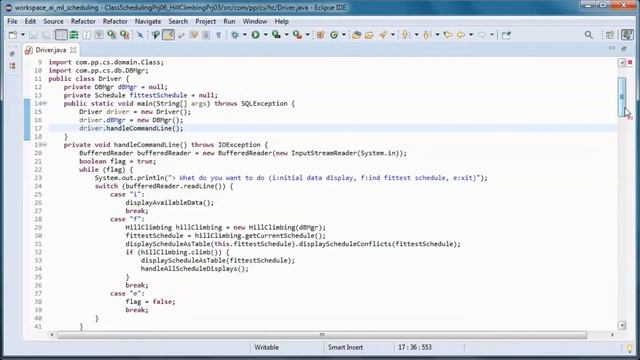
Task: Click the tip light bulb in status bar
Action: point(629,348)
